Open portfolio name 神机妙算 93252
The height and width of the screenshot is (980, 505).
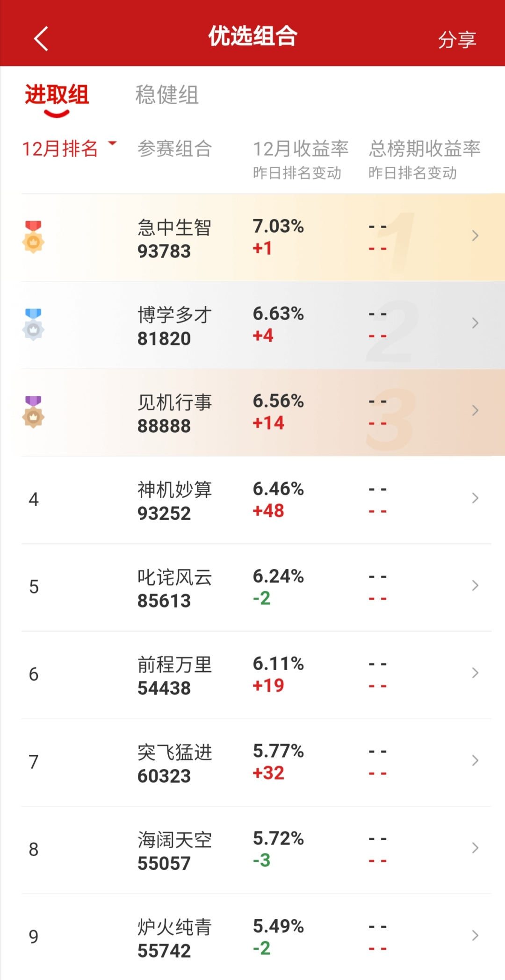pos(174,501)
